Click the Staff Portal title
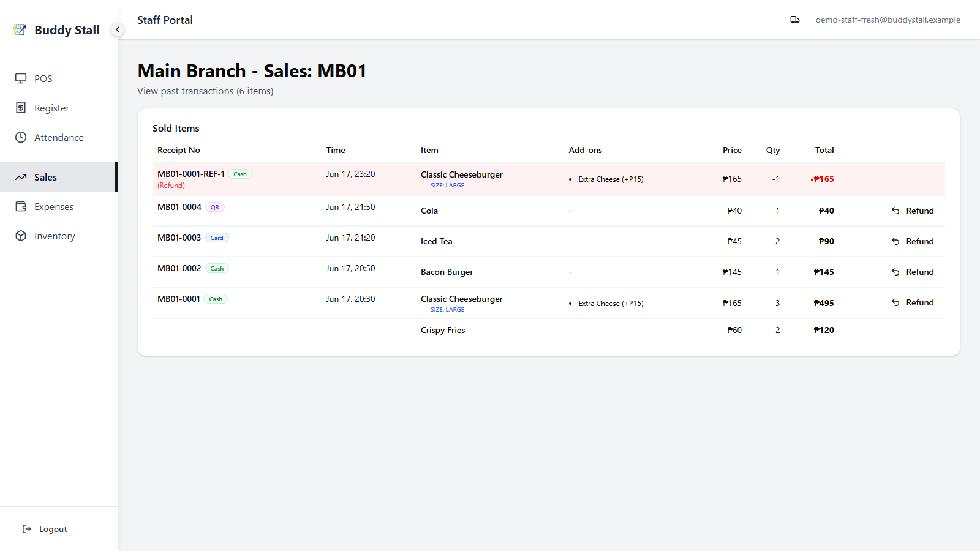980x551 pixels. pos(165,20)
